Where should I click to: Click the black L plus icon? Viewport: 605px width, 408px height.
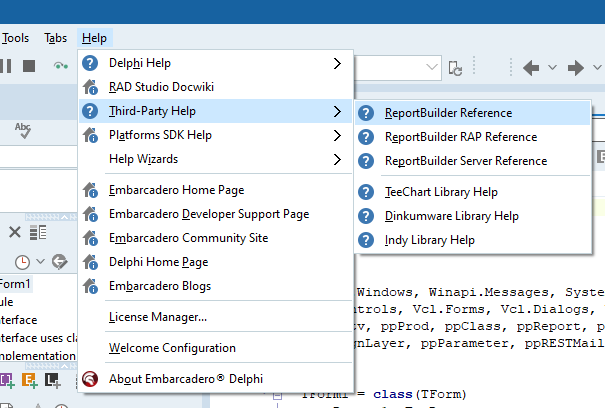(x=52, y=381)
